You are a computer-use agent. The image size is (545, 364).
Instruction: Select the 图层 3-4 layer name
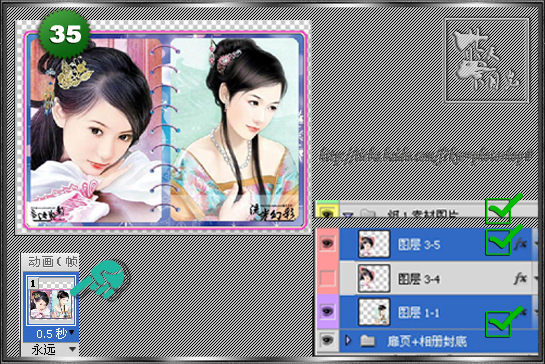click(x=419, y=279)
